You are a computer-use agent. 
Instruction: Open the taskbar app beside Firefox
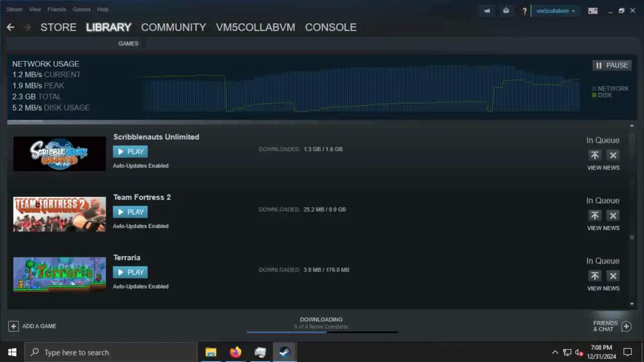coord(260,352)
